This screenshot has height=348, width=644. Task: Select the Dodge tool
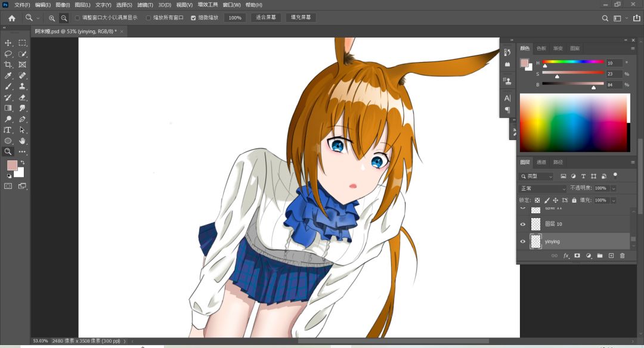[x=8, y=119]
